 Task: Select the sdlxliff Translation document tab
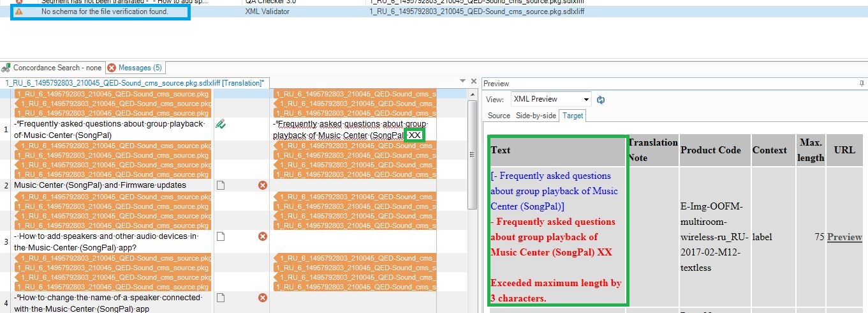(x=134, y=83)
